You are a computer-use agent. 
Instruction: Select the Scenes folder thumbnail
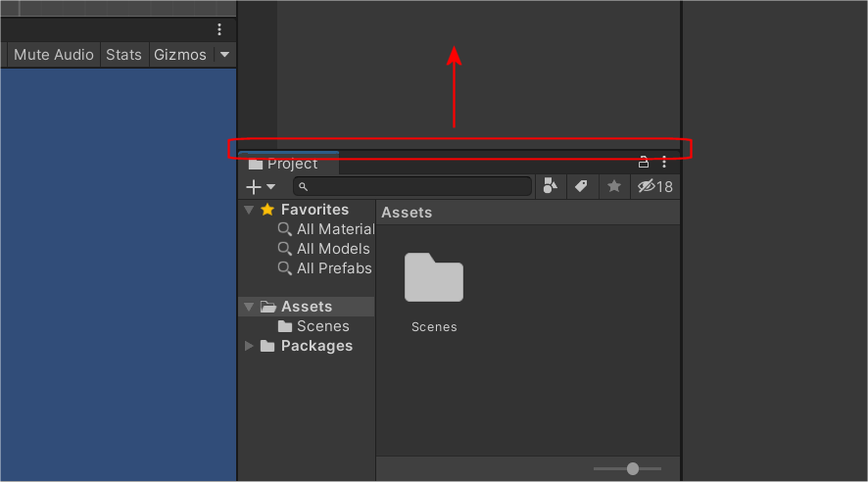coord(434,277)
